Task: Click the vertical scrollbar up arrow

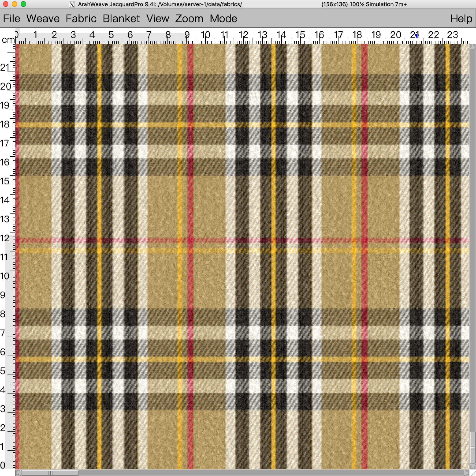Action: (x=473, y=47)
